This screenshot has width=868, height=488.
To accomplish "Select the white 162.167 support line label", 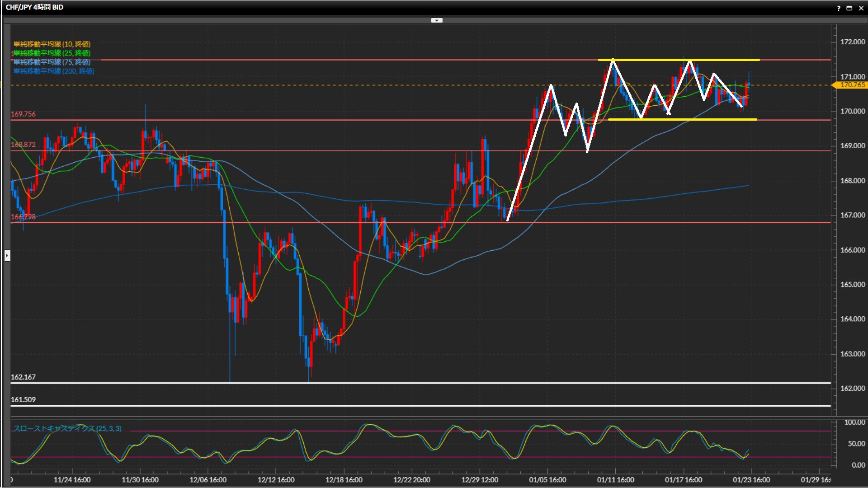I will click(23, 377).
